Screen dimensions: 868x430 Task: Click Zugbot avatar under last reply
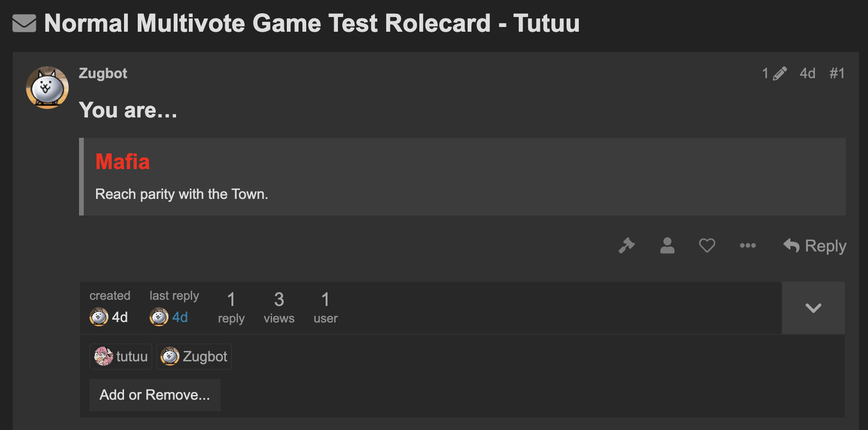click(159, 317)
